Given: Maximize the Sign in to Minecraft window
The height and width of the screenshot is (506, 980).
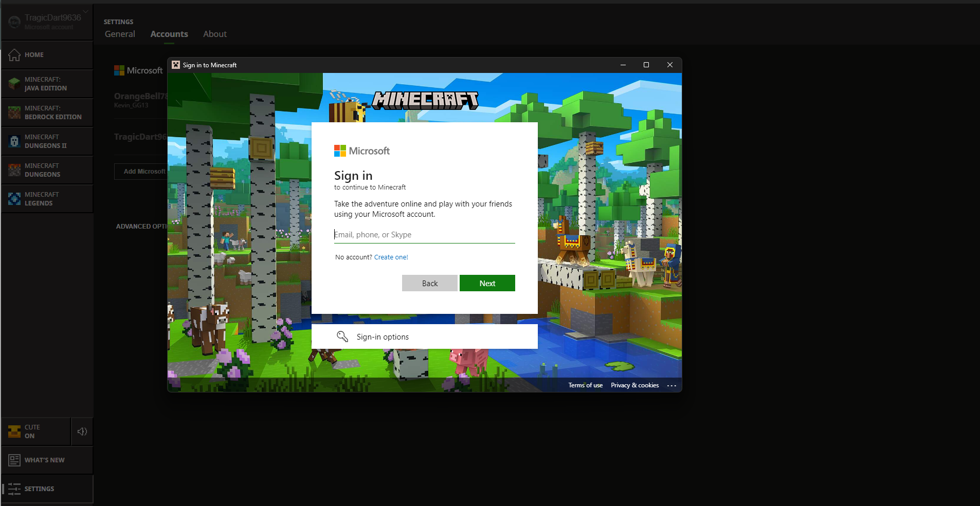Looking at the screenshot, I should tap(646, 65).
